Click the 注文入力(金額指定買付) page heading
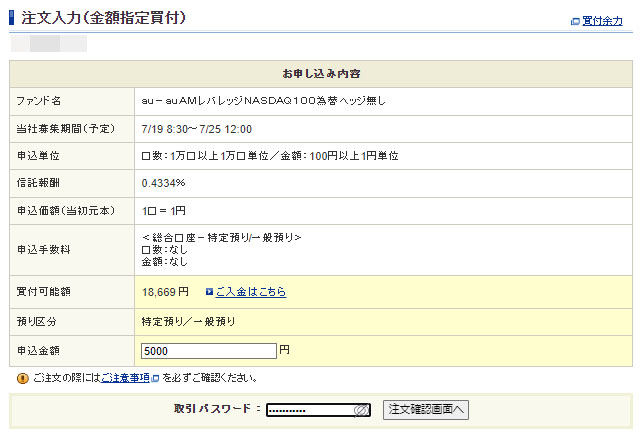 103,19
